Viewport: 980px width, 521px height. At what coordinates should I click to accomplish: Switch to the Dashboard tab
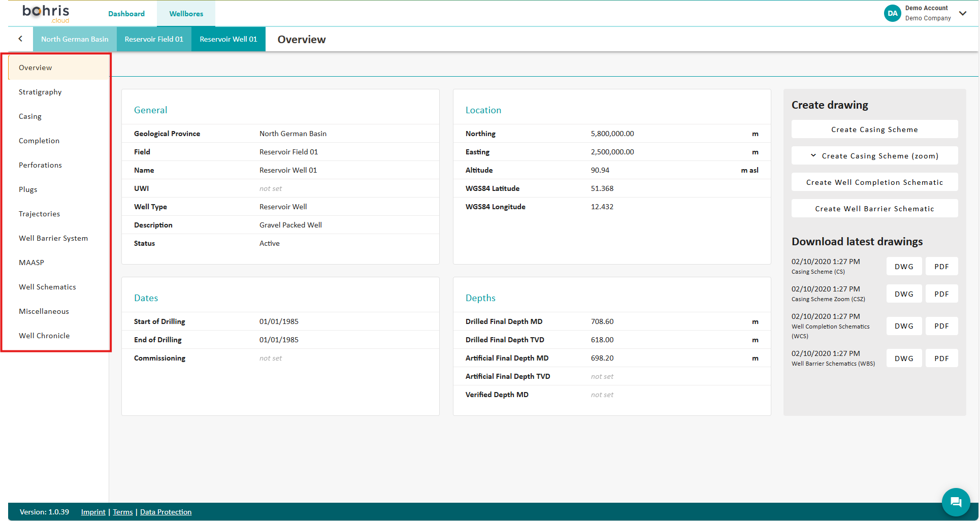coord(126,14)
